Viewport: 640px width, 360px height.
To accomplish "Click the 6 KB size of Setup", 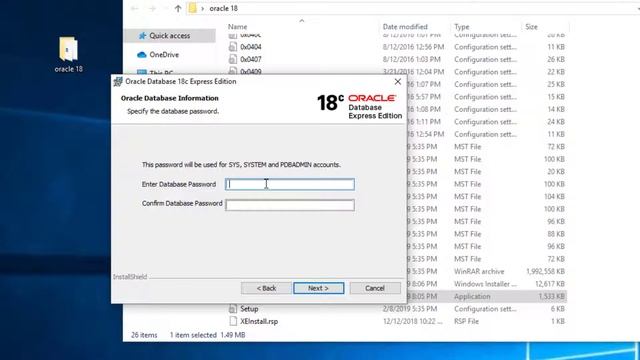I will point(558,309).
